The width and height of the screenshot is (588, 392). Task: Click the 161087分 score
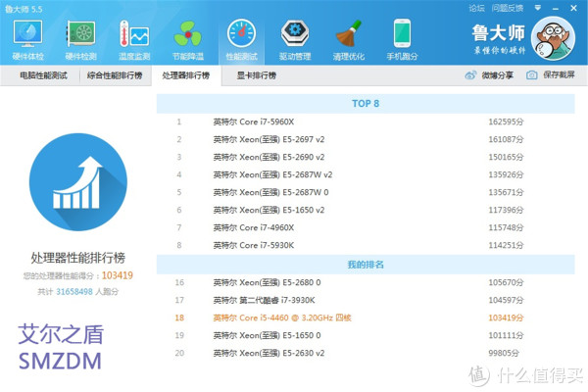pos(506,139)
